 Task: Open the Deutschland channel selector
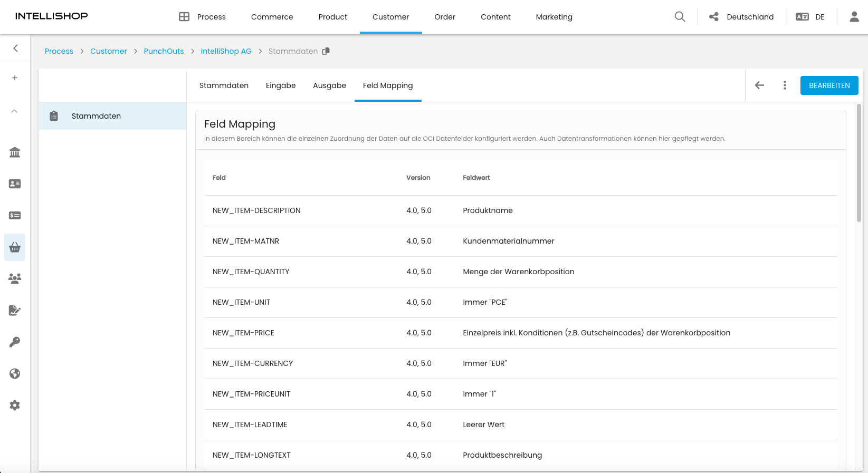pos(741,17)
